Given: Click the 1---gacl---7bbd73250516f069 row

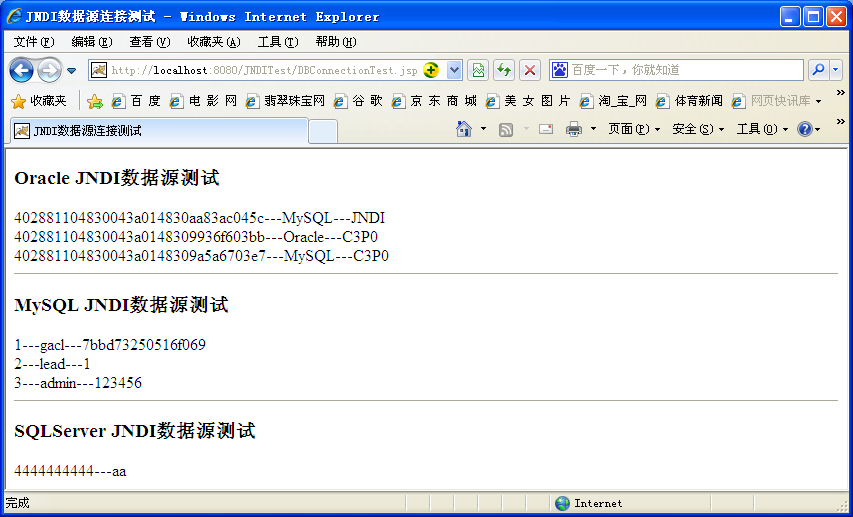Looking at the screenshot, I should (110, 344).
